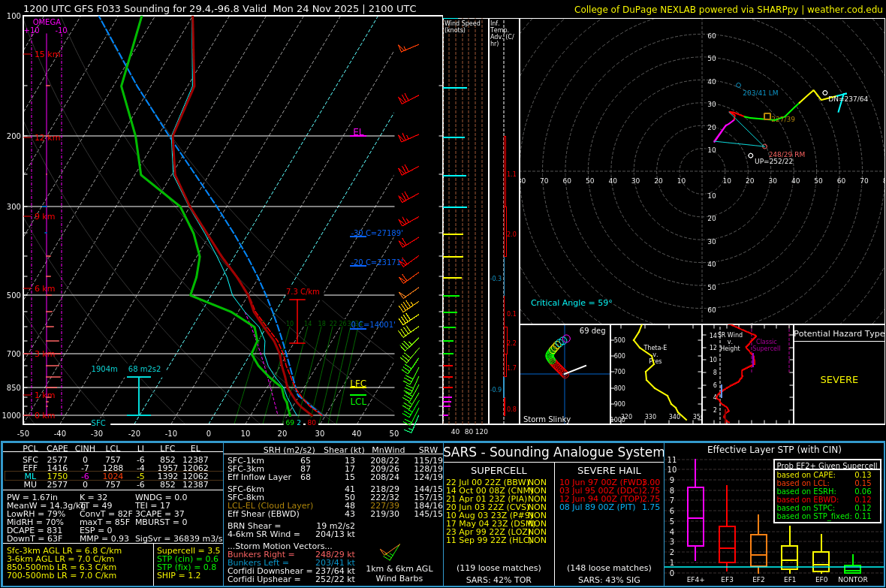The image size is (886, 588).
Task: Click the sounding title with the valid date
Action: coord(219,9)
